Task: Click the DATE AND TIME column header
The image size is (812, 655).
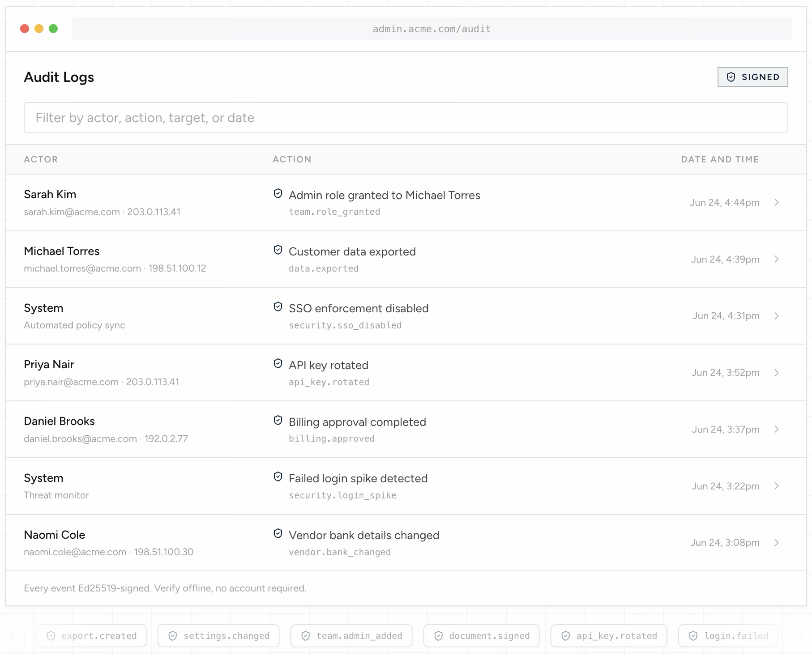Action: (x=720, y=159)
